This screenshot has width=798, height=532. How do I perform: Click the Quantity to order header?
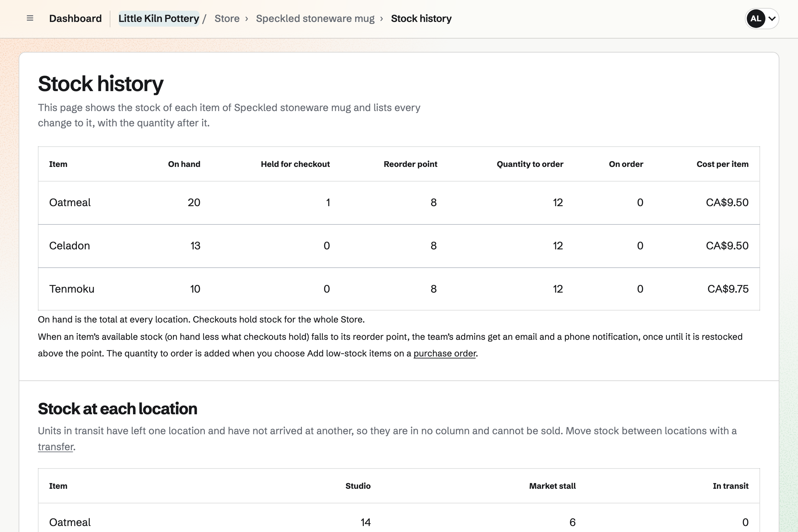point(530,164)
